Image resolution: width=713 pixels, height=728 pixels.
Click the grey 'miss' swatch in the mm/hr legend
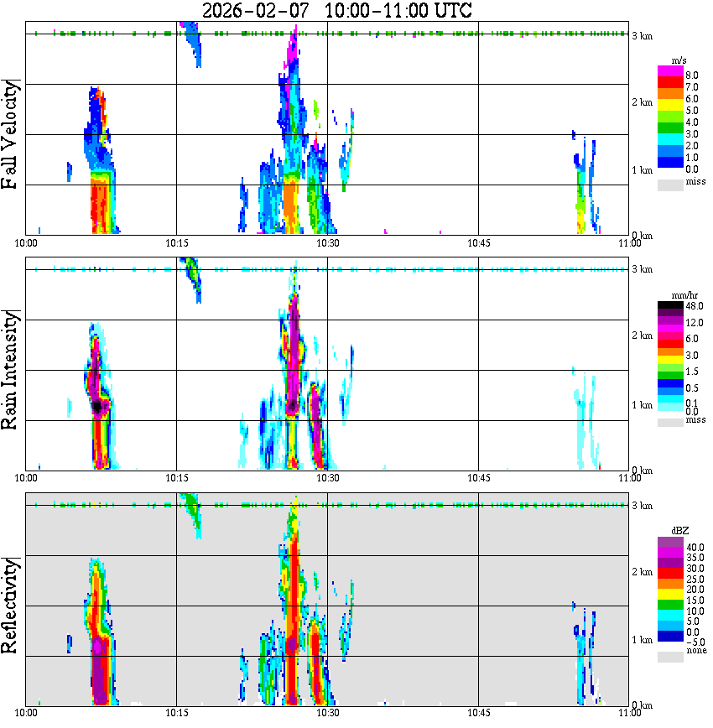pyautogui.click(x=670, y=423)
